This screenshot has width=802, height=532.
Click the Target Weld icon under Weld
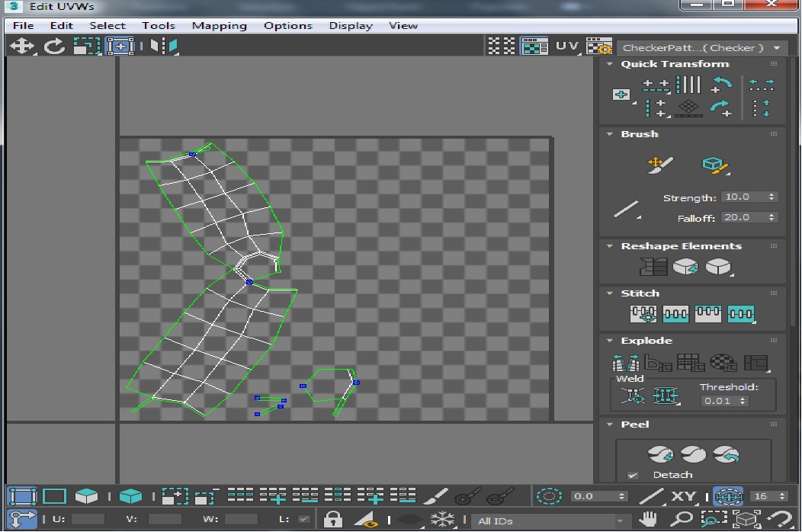pos(633,395)
